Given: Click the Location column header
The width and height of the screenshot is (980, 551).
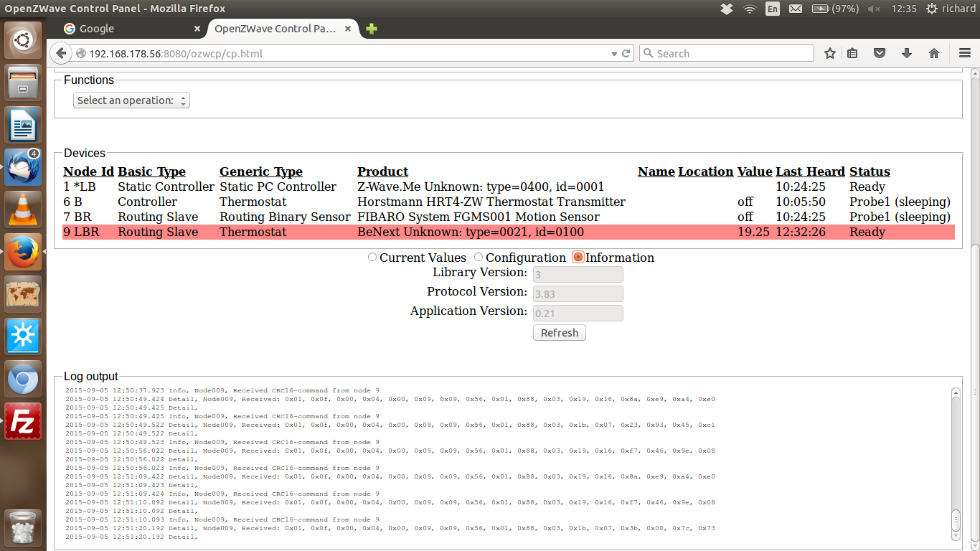Looking at the screenshot, I should tap(706, 171).
